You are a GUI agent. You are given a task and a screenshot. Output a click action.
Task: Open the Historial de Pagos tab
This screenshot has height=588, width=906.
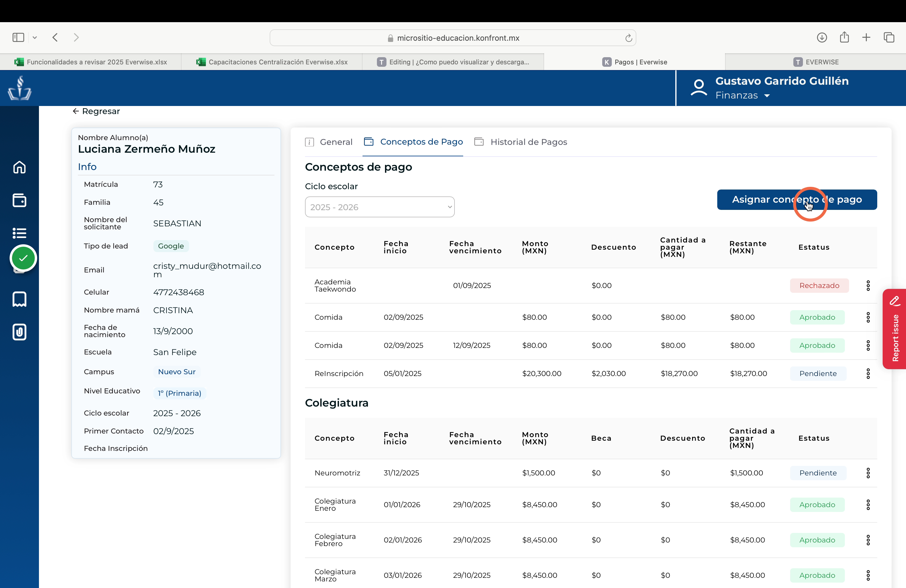click(520, 142)
